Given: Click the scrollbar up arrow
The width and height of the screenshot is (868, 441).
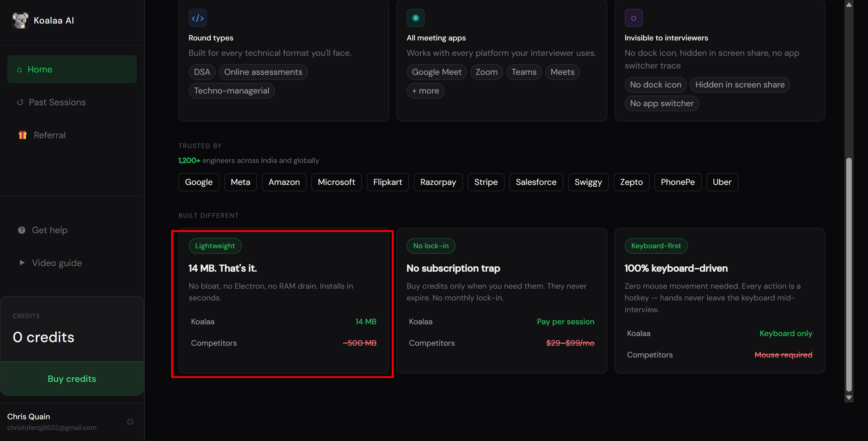Looking at the screenshot, I should tap(849, 5).
